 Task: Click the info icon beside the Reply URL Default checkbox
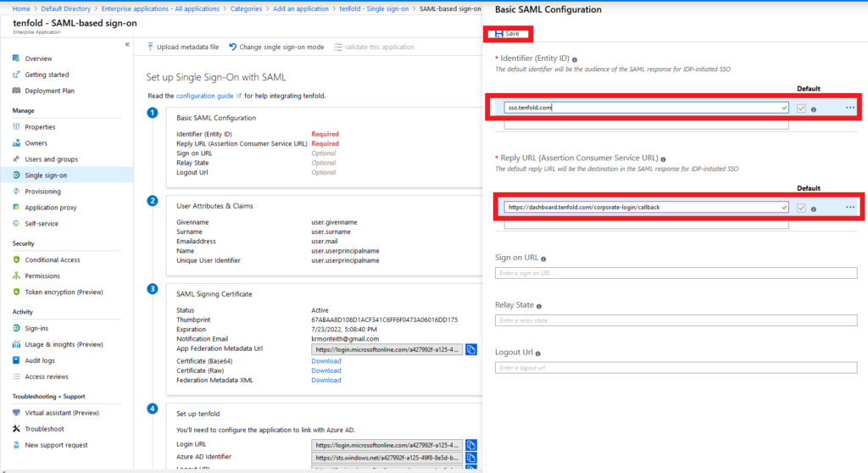(x=814, y=209)
